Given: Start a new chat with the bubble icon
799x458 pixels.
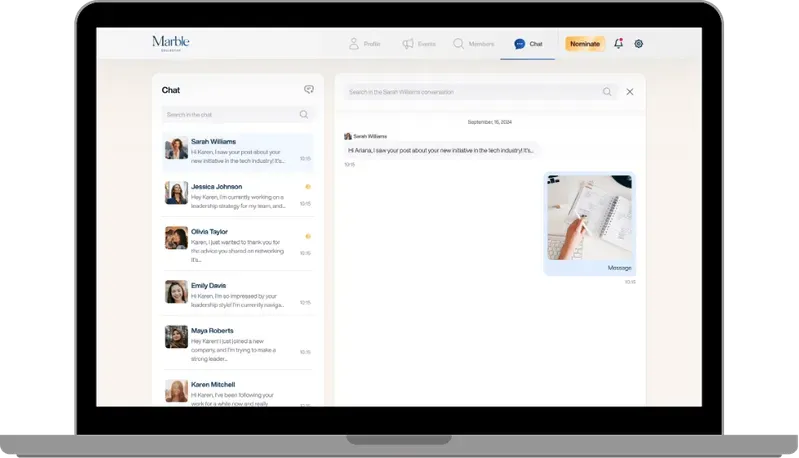Looking at the screenshot, I should click(x=309, y=90).
